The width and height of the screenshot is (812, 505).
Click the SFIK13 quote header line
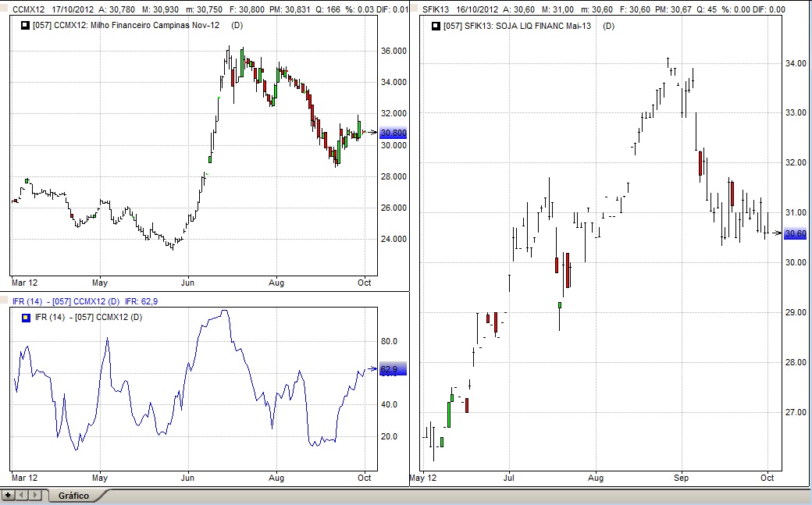[609, 9]
